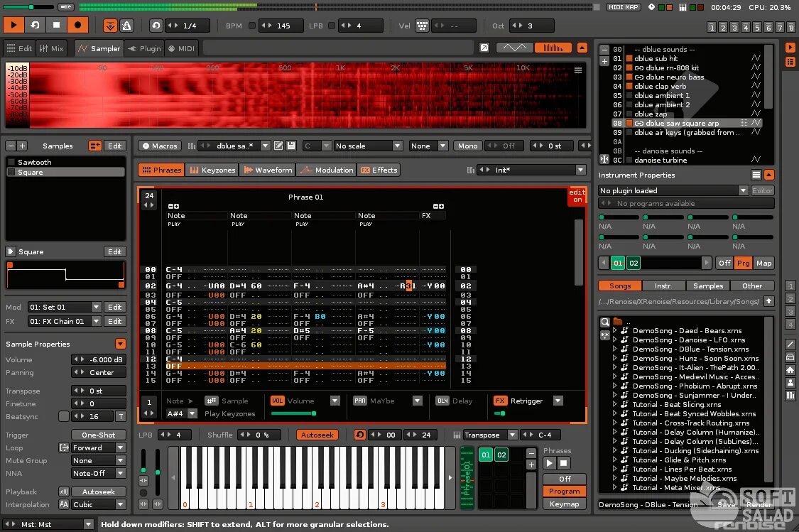Switch to the Samples browser tab
799x532 pixels.
point(708,286)
